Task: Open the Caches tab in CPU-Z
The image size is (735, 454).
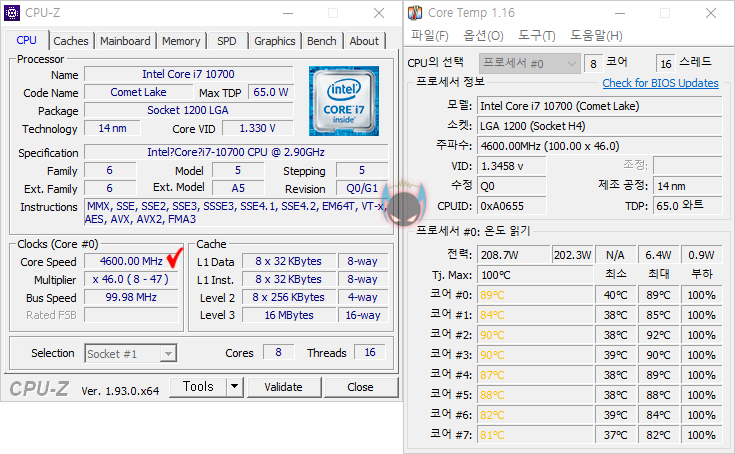Action: point(71,41)
